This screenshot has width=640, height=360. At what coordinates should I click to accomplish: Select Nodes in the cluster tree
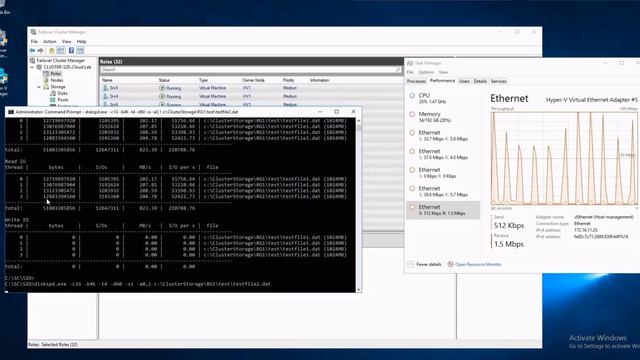(x=57, y=80)
